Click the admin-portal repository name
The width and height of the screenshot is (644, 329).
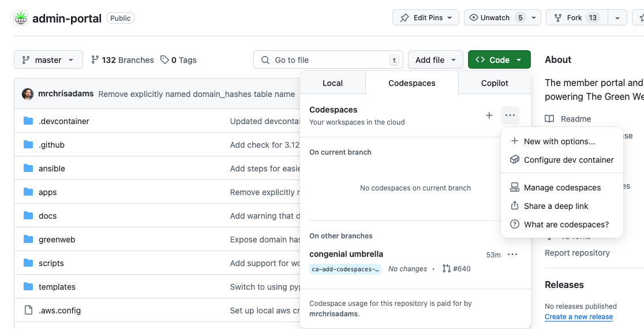[x=67, y=18]
